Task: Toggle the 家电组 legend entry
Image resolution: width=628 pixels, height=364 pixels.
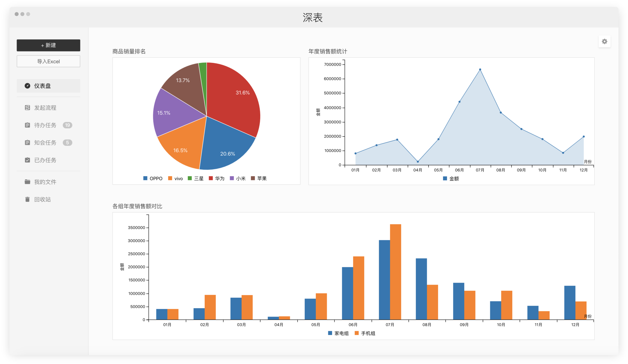Action: coord(341,333)
